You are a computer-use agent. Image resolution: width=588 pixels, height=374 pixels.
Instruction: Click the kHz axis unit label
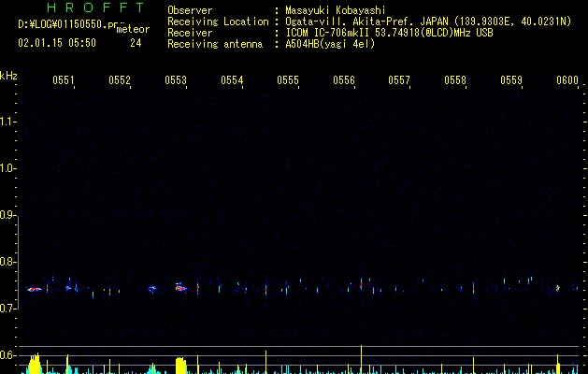point(8,76)
